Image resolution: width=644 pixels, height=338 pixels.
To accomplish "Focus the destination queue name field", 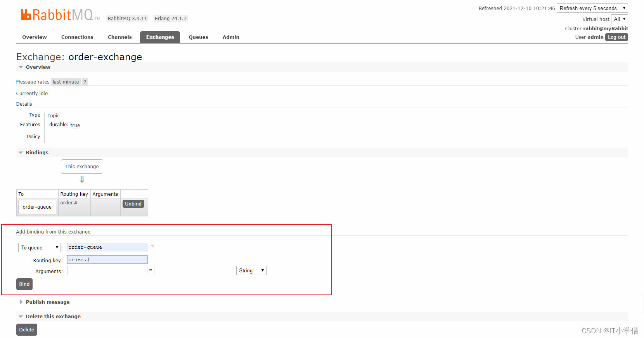I will click(107, 247).
